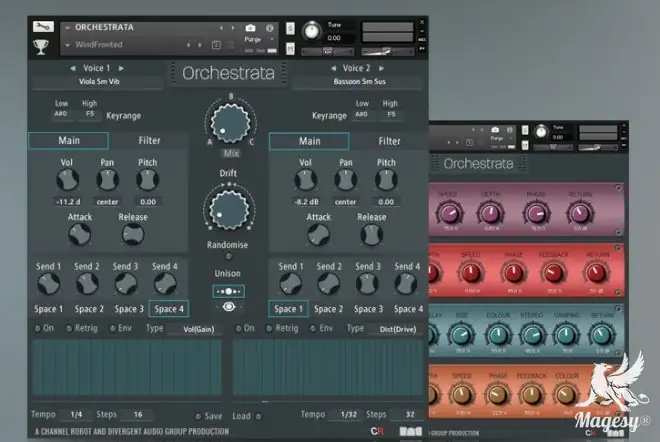The image size is (660, 442).
Task: Open the wrench settings icon
Action: (43, 27)
